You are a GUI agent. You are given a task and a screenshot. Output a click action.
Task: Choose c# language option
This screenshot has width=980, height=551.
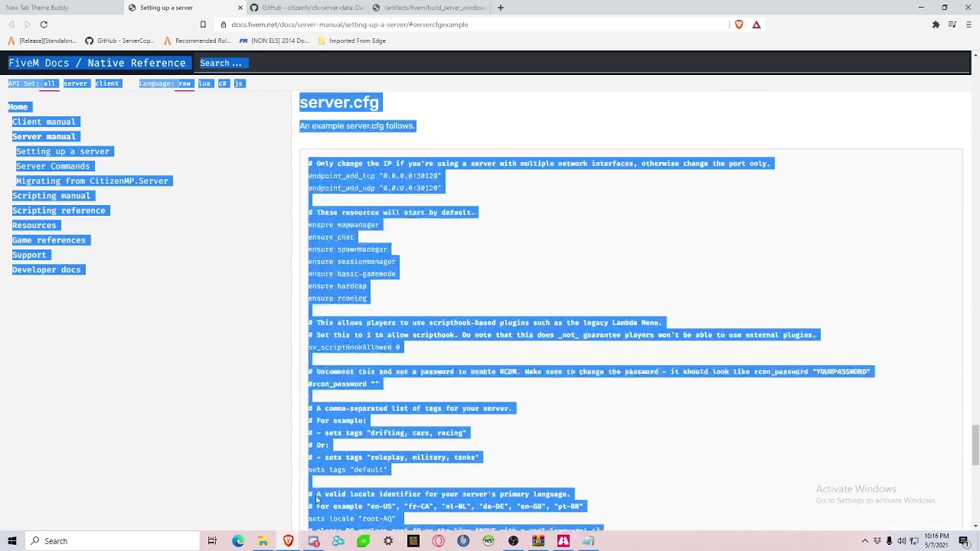tap(223, 83)
